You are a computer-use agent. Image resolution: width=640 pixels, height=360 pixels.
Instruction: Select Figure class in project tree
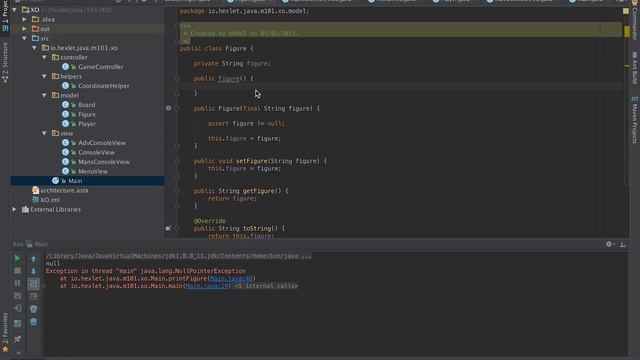[87, 115]
